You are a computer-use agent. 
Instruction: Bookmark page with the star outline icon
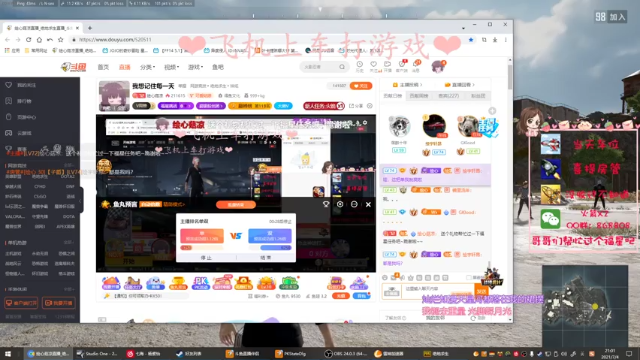60,40
